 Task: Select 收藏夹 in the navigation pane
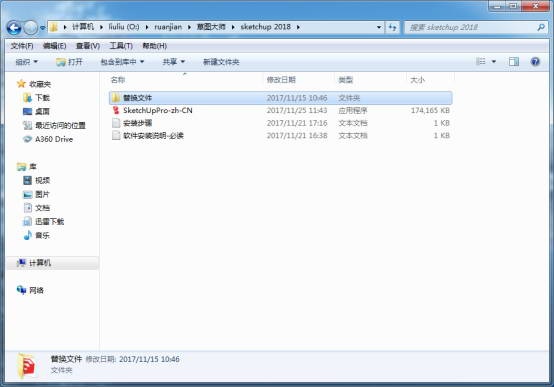point(34,84)
